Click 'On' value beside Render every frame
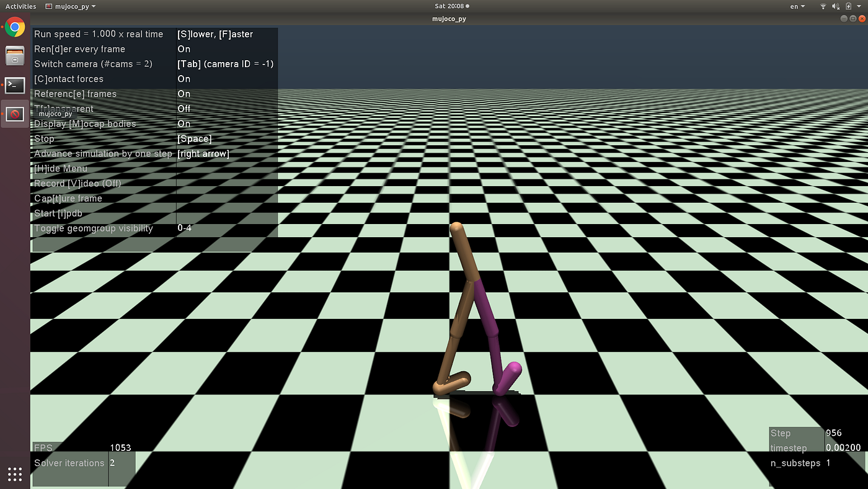The width and height of the screenshot is (868, 489). 184,49
